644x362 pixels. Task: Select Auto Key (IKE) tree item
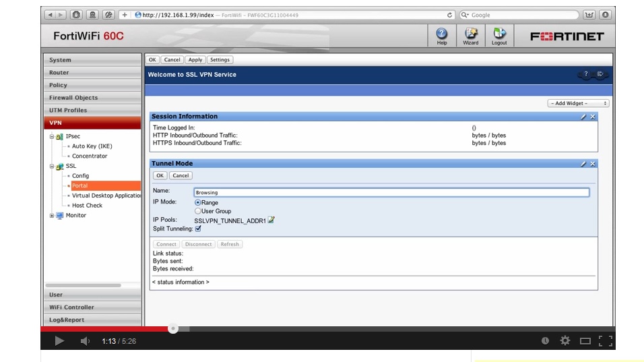[92, 146]
